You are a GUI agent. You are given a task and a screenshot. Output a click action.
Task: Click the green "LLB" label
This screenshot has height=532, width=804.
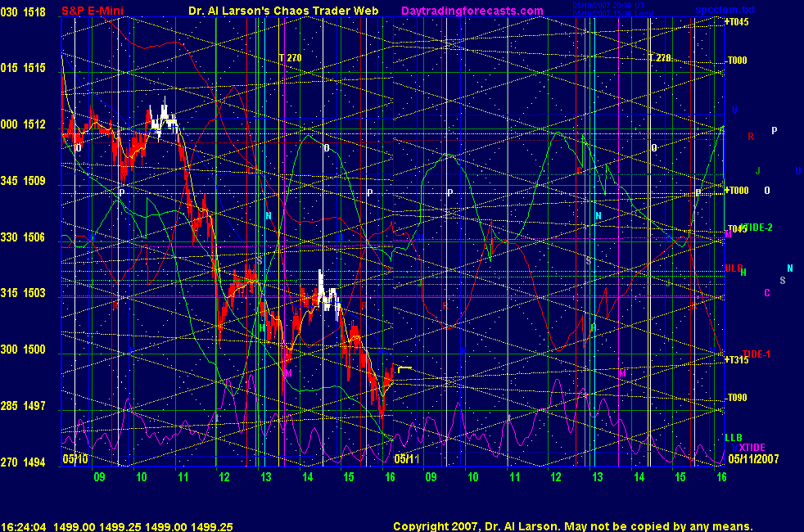click(734, 437)
